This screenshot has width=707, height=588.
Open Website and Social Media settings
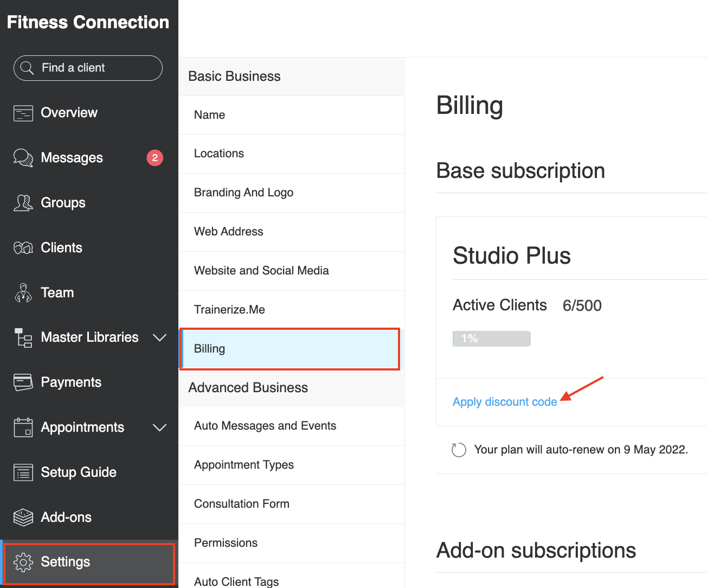click(x=292, y=271)
